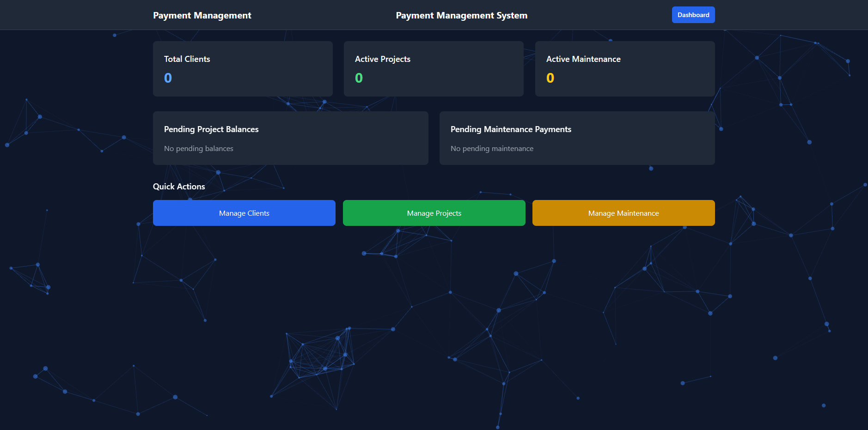
Task: Click the Payment Management brand title
Action: click(x=202, y=15)
